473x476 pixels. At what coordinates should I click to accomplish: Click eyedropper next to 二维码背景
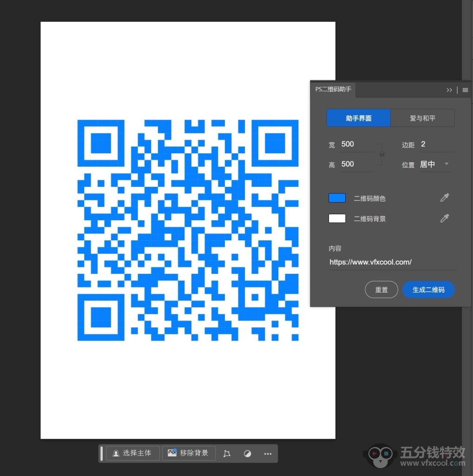(x=445, y=218)
